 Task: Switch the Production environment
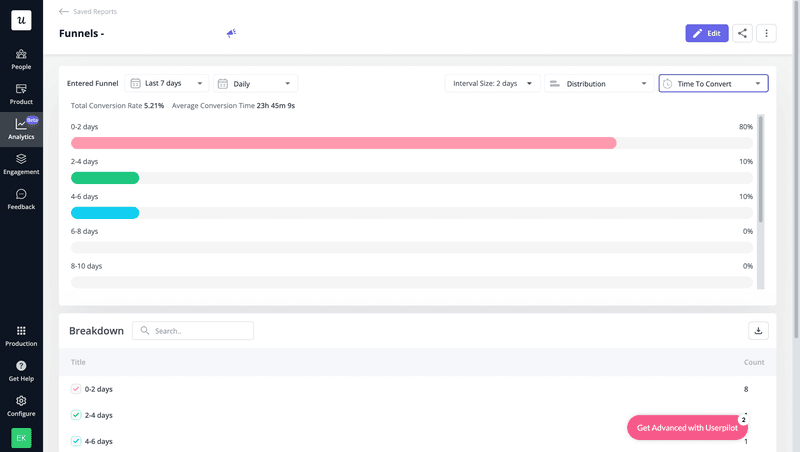pos(21,336)
